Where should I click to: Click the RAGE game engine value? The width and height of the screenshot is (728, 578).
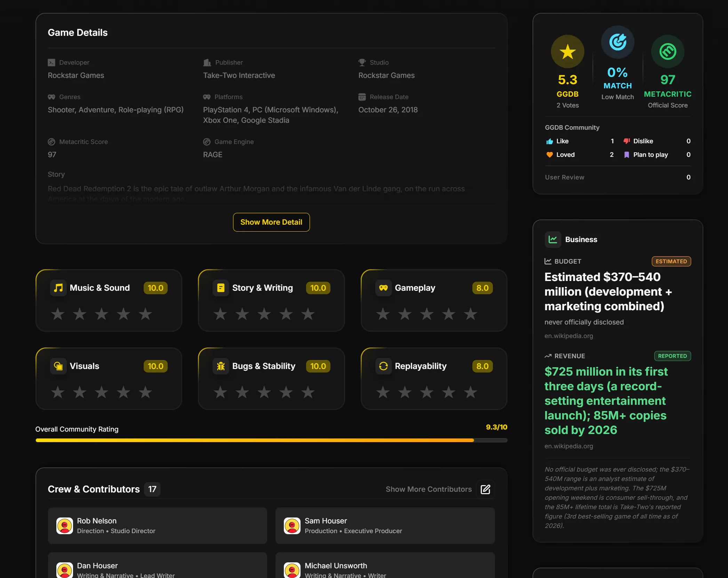point(213,155)
